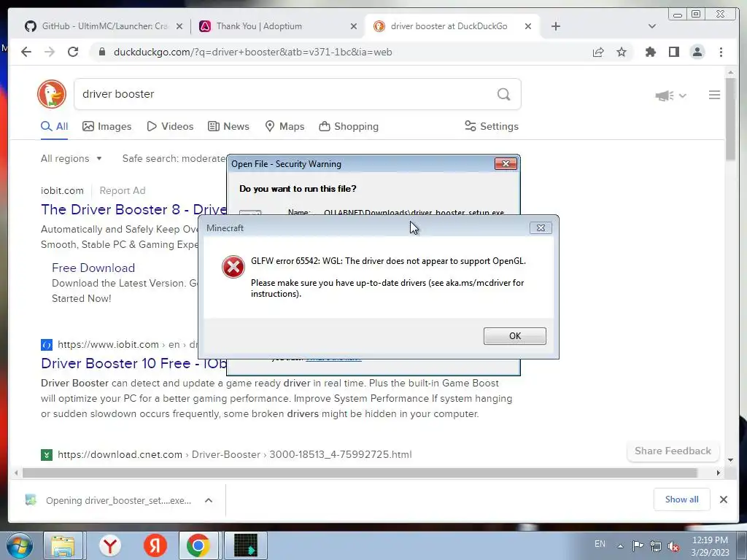This screenshot has width=747, height=560.
Task: Open Windows Explorer from taskbar
Action: 63,545
